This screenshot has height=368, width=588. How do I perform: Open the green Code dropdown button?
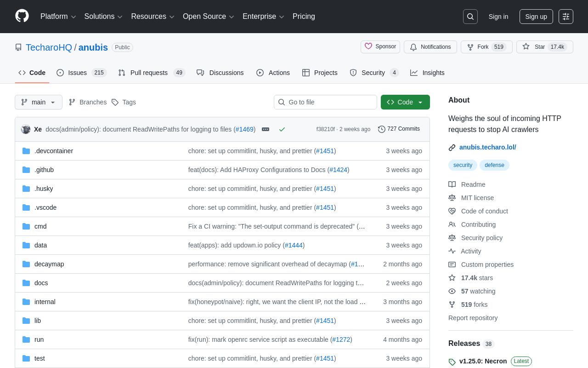(405, 102)
